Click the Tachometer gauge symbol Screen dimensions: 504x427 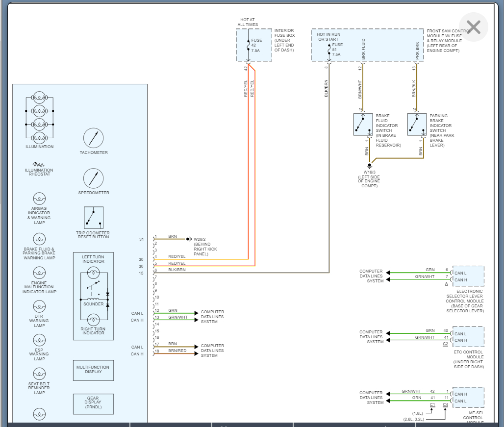tap(94, 138)
